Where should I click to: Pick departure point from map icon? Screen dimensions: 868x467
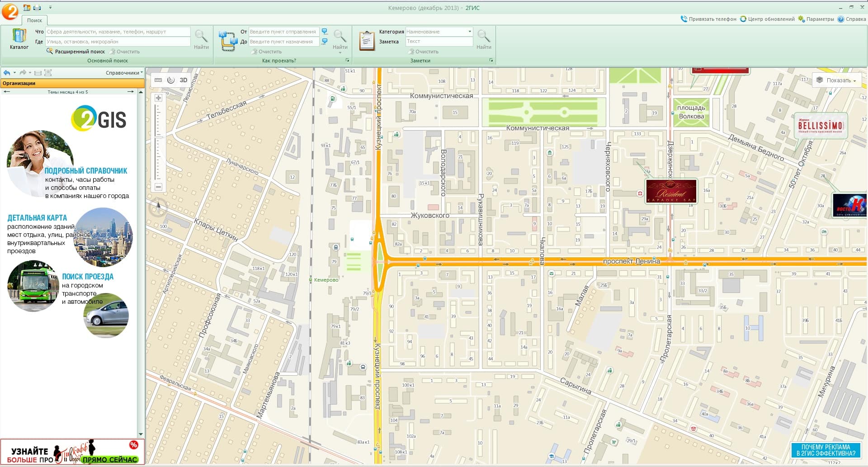click(x=325, y=31)
